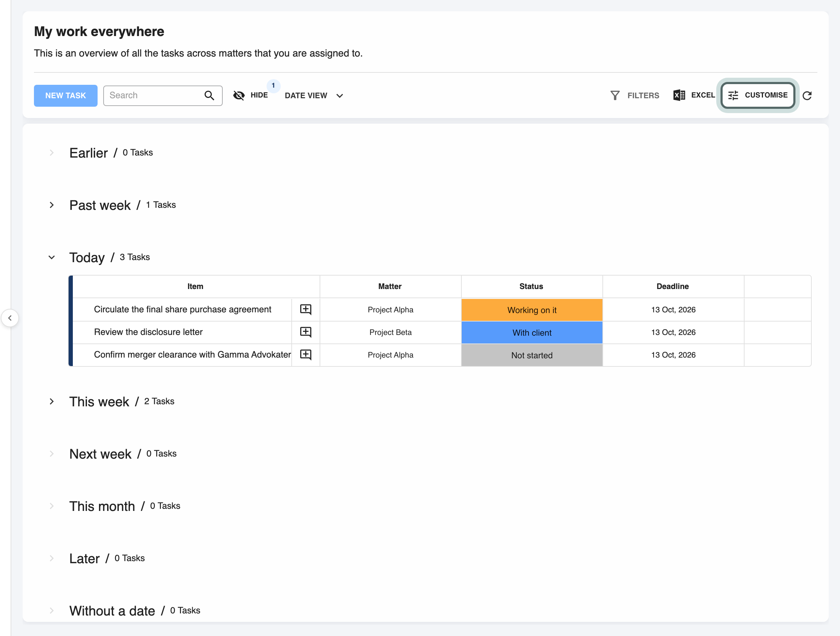Expand the Next week section

pos(52,454)
